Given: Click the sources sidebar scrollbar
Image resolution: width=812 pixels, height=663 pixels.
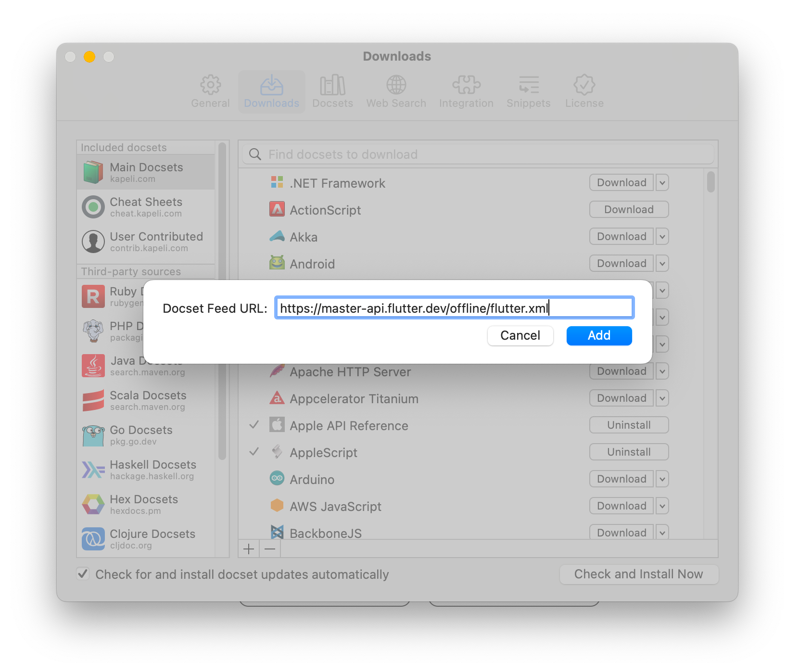Looking at the screenshot, I should 222,301.
